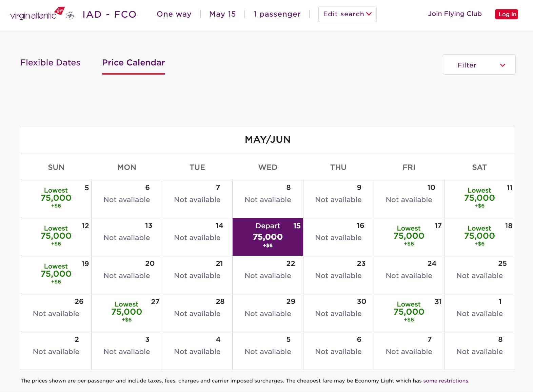Click May 8 Wednesday Not available cell
This screenshot has width=533, height=392.
point(268,199)
